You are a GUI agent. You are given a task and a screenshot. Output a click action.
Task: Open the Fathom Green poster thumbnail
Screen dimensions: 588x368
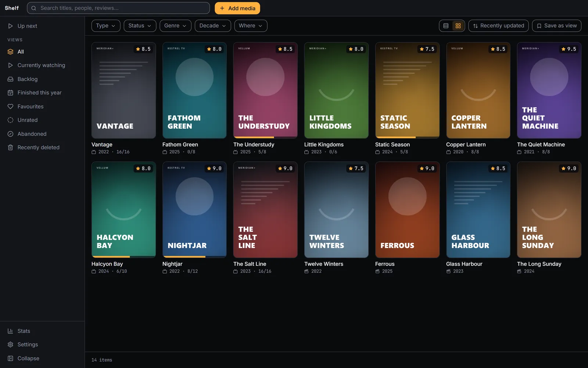point(194,91)
